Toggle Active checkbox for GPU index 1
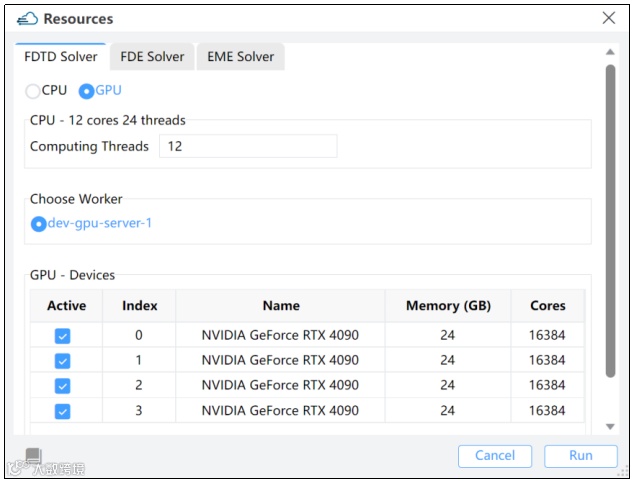636x482 pixels. coord(62,361)
